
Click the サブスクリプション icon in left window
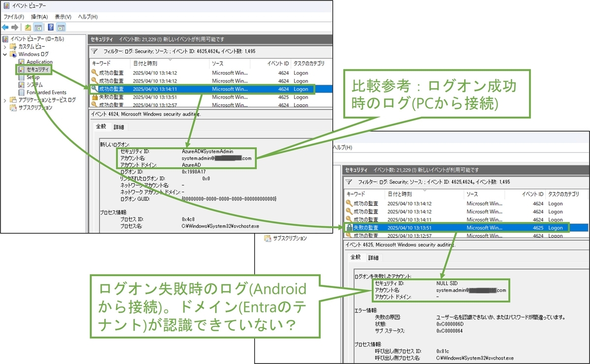(x=13, y=108)
